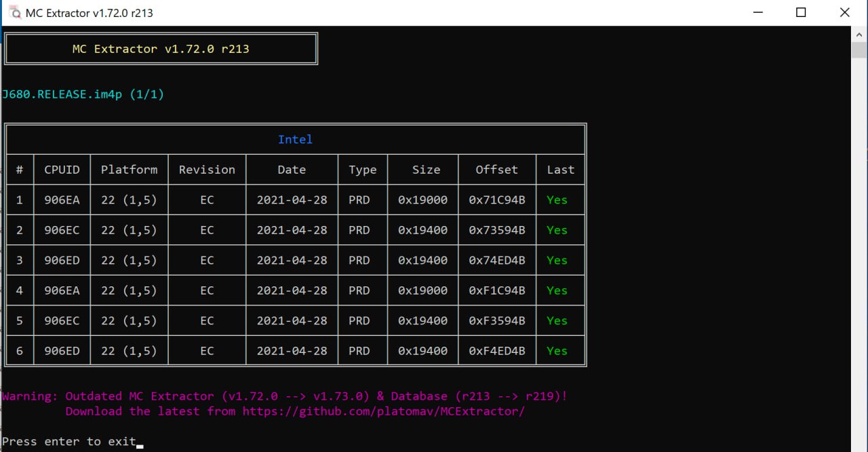Image resolution: width=868 pixels, height=452 pixels.
Task: Click the green 'Yes' in row 3
Action: click(557, 261)
